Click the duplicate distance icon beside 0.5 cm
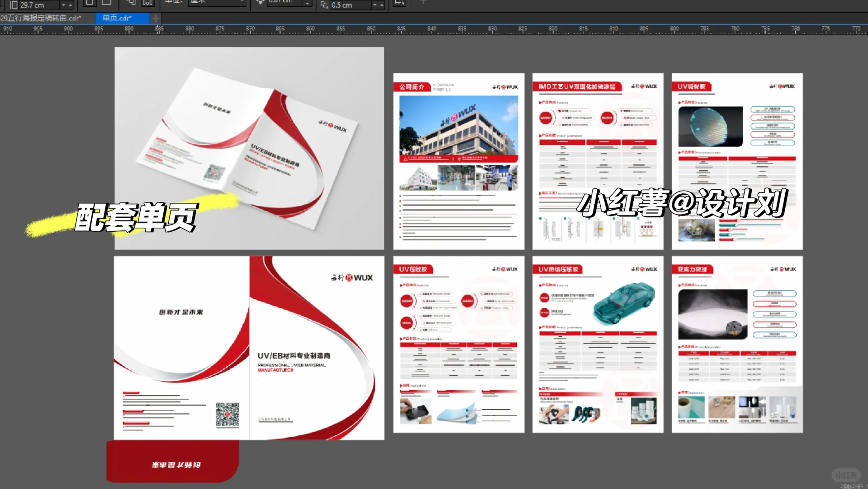 (x=324, y=5)
